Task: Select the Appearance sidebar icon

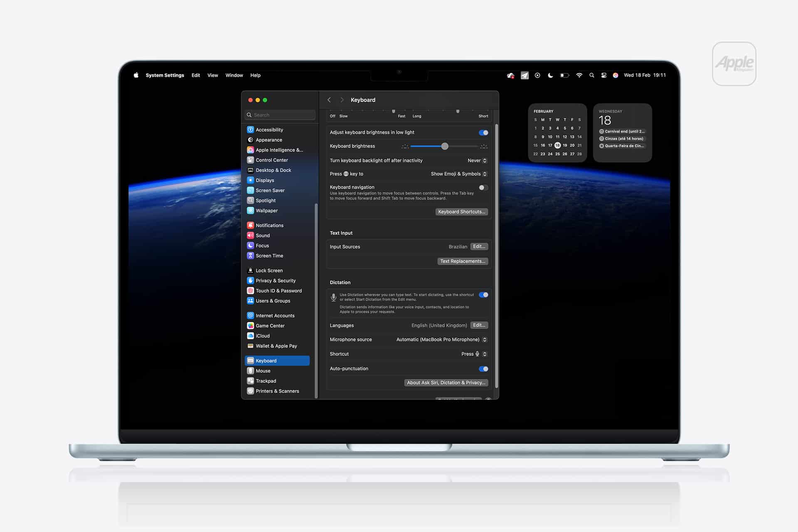Action: 250,140
